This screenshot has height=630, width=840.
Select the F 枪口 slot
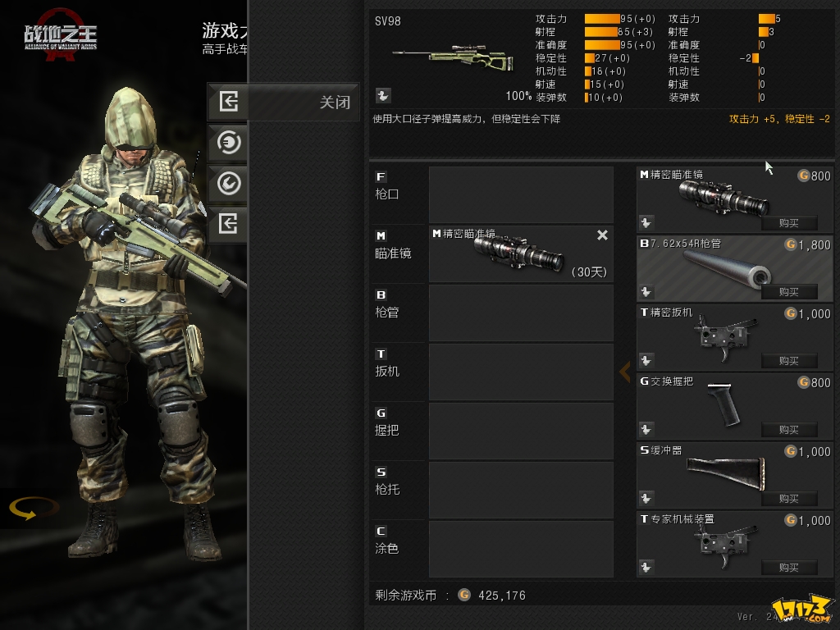tap(492, 194)
